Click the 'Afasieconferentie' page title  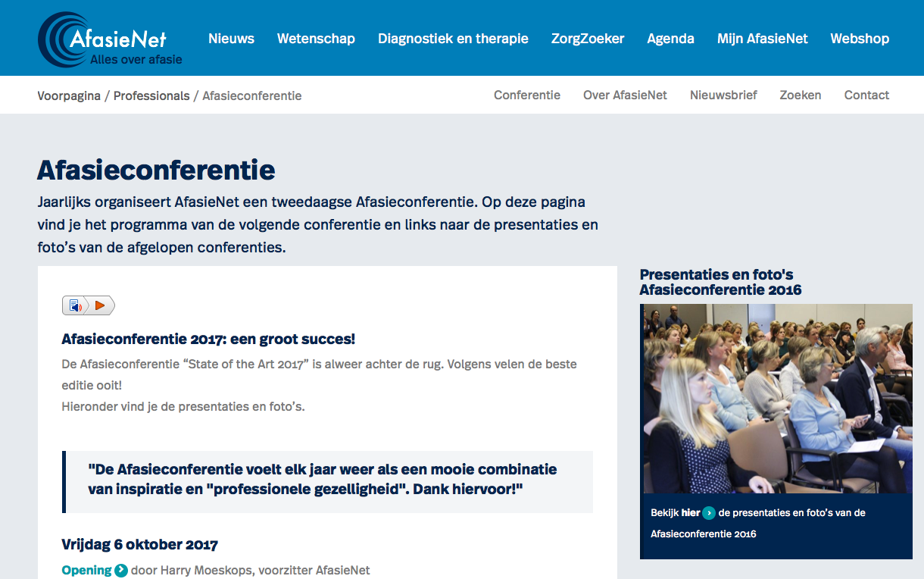pos(156,170)
